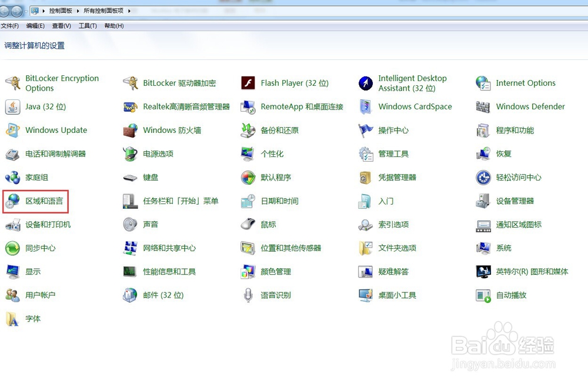Open Realtek高清晰音频管理器 icon

(x=131, y=107)
